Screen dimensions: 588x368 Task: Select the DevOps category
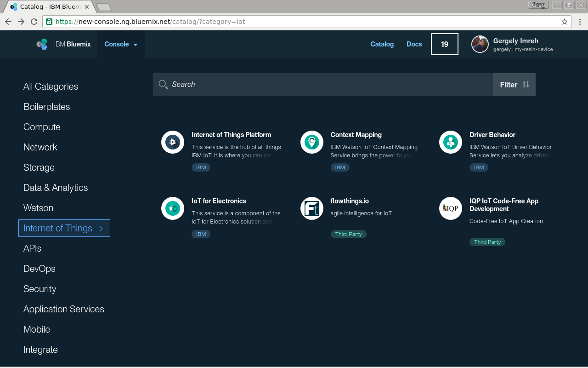tap(40, 269)
